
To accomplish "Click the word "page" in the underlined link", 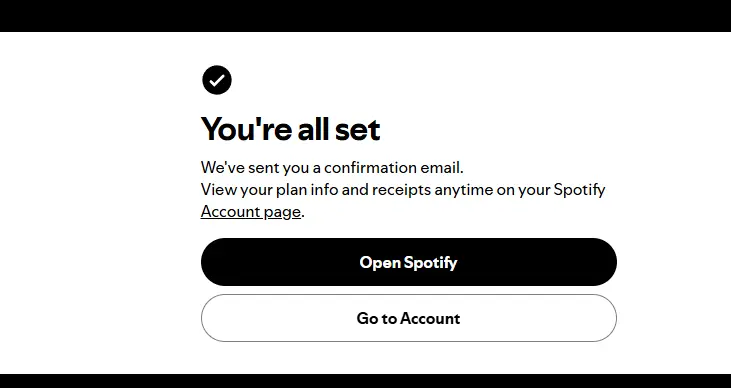I will [282, 213].
